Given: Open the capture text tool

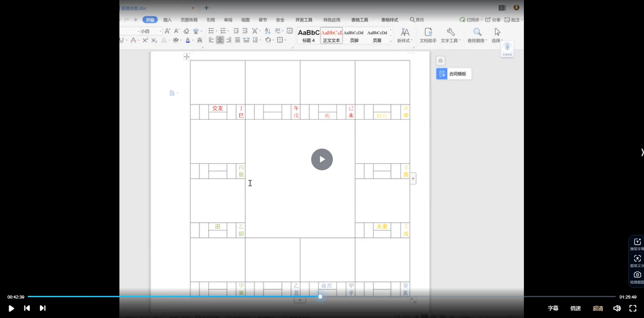Looking at the screenshot, I should click(637, 260).
